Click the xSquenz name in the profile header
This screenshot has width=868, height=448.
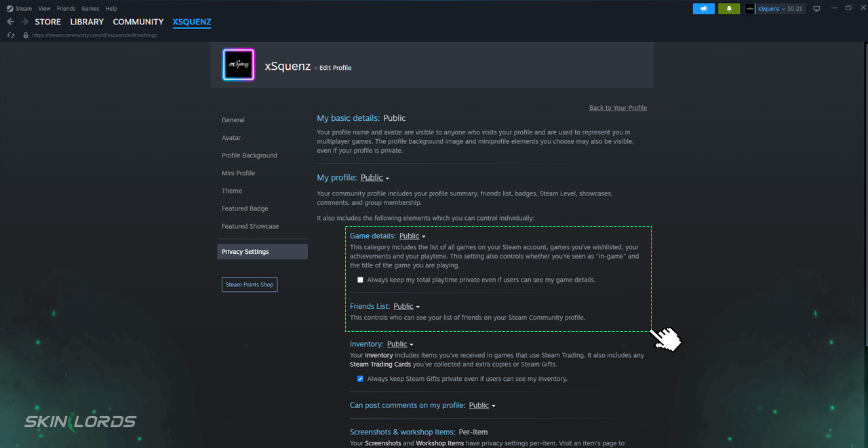[288, 67]
